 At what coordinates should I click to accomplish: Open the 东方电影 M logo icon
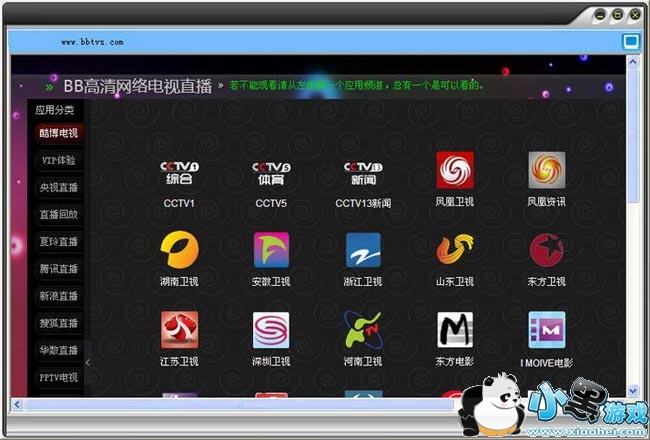click(x=455, y=330)
